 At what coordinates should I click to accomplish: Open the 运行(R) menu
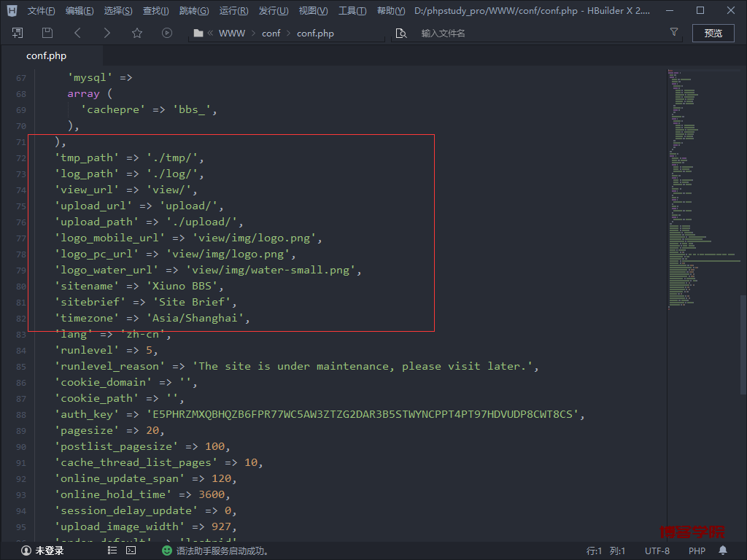[x=234, y=10]
